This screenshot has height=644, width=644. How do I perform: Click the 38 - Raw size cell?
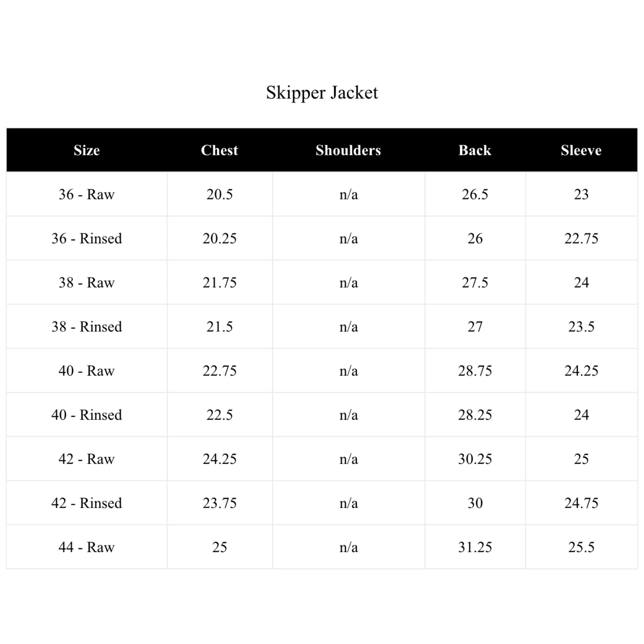pyautogui.click(x=87, y=283)
